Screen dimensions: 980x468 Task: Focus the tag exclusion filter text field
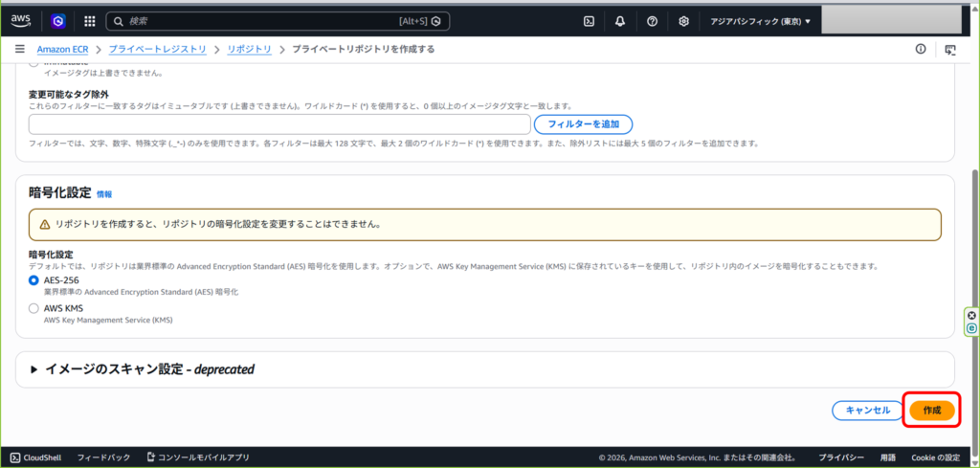[278, 124]
